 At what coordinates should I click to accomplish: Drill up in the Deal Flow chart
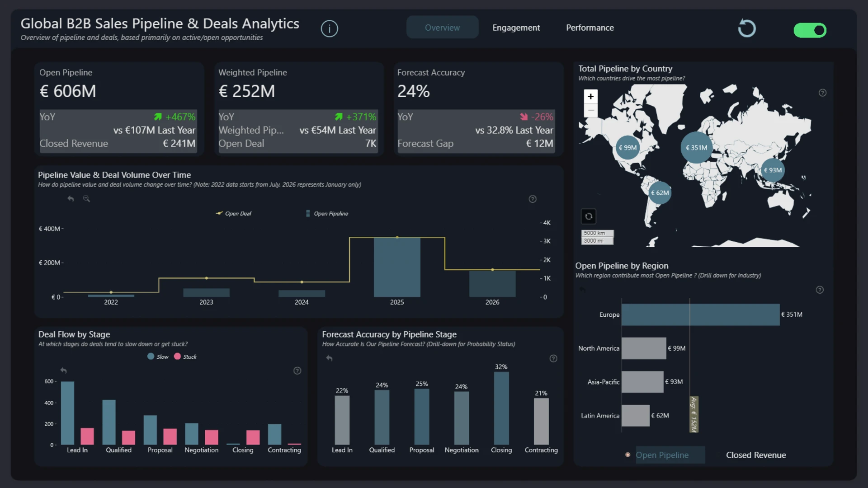point(64,371)
